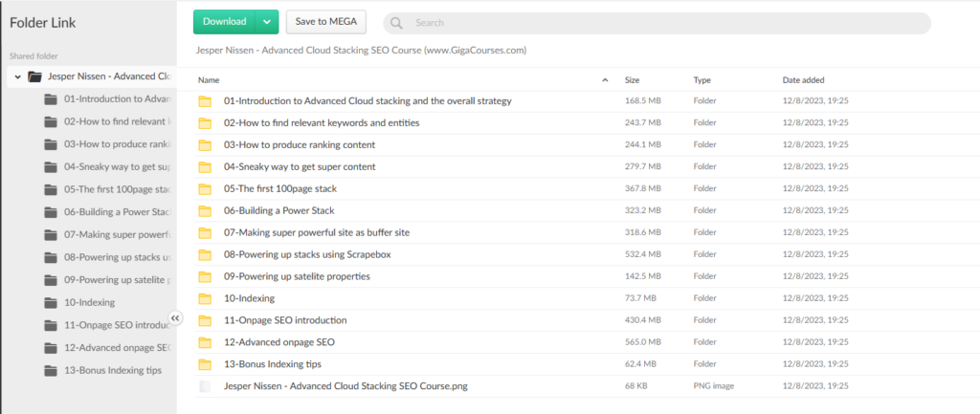Open 06-Building a Power Stack folder

point(281,210)
